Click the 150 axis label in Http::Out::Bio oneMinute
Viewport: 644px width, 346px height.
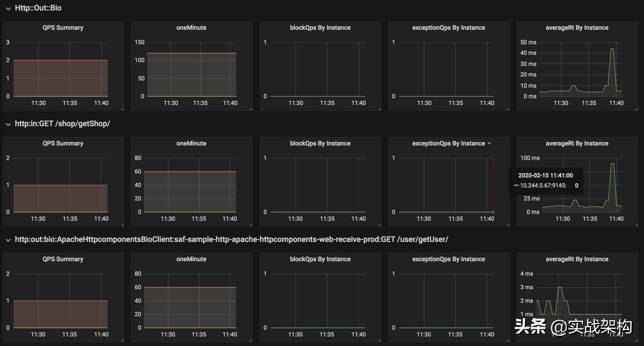click(x=140, y=42)
